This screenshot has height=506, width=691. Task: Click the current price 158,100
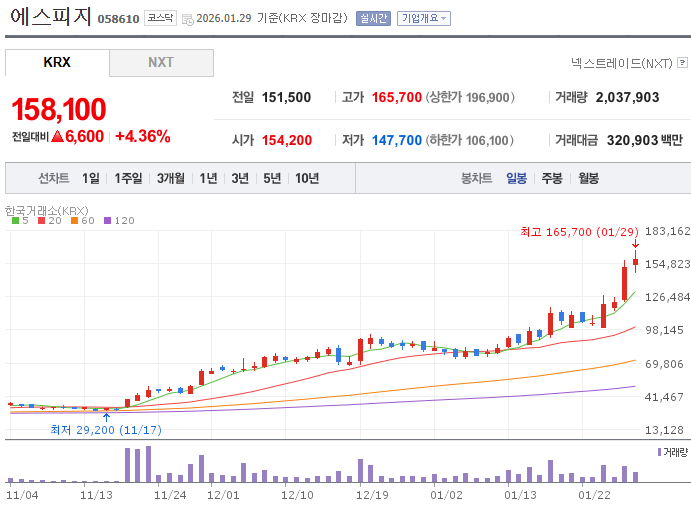click(x=59, y=109)
